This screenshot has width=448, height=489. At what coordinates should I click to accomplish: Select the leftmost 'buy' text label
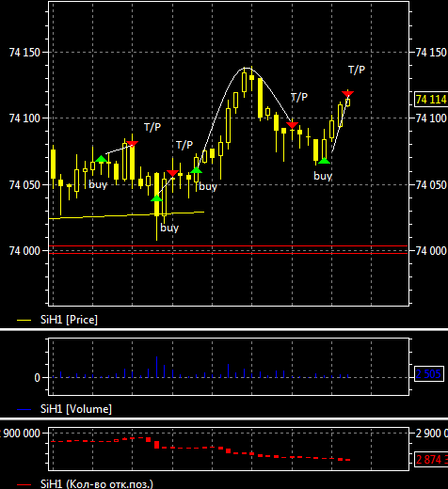(98, 184)
